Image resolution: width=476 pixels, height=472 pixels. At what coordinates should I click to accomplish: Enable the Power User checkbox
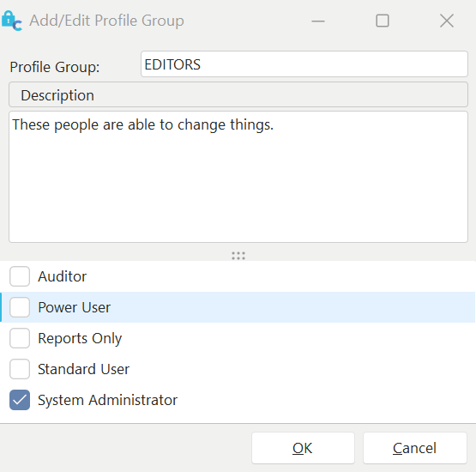(x=20, y=307)
